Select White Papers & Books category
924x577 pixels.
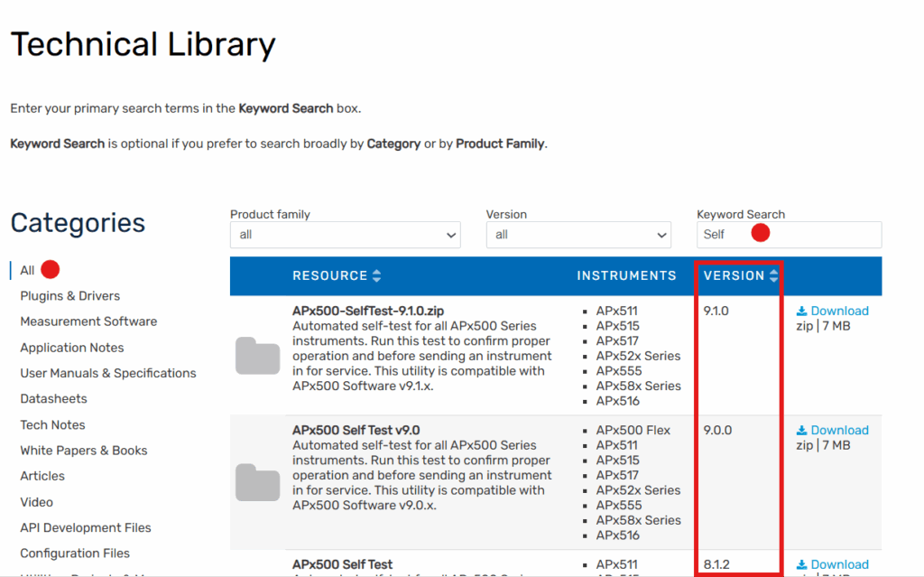click(84, 450)
